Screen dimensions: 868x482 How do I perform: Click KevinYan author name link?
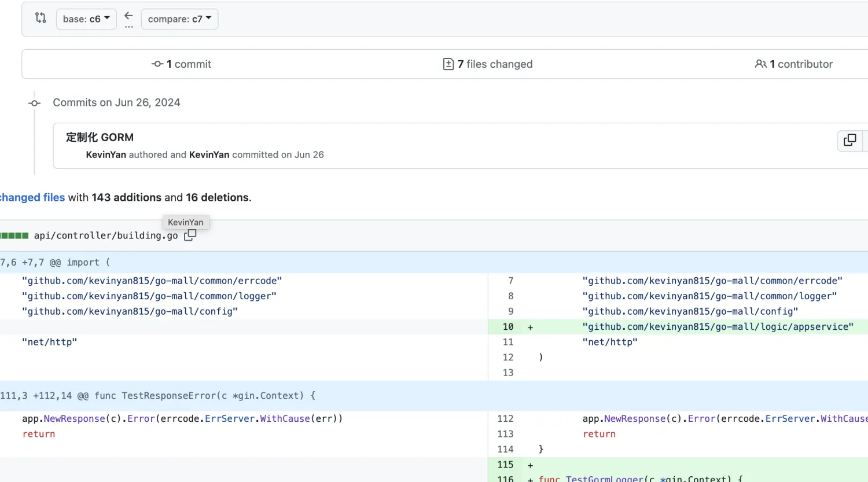[106, 154]
